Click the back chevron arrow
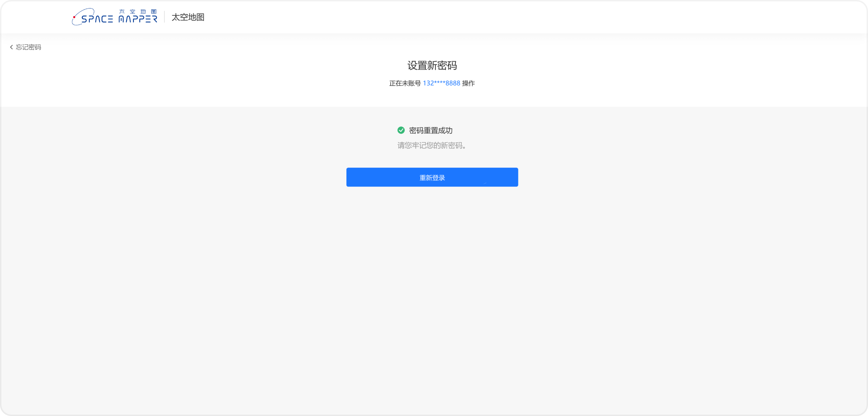Screen dimensions: 868x416 point(11,47)
